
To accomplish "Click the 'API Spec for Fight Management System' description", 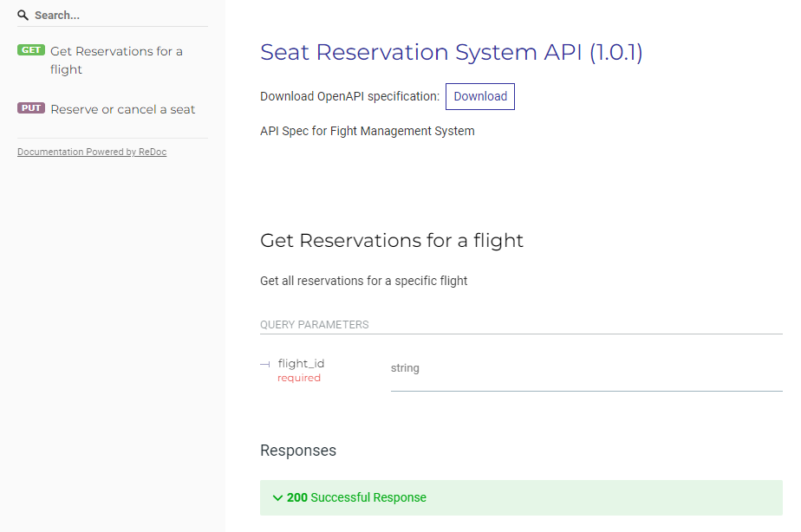I will [x=368, y=131].
